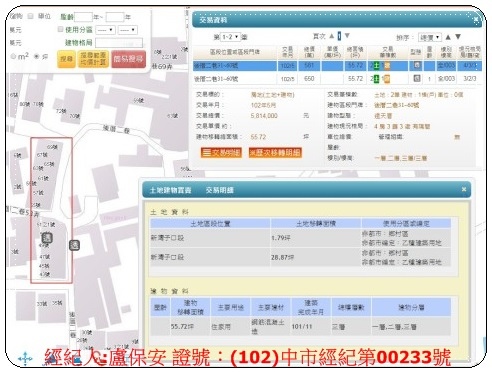Click the 交易筆棟數 column header
The image size is (492, 373).
coord(387,52)
